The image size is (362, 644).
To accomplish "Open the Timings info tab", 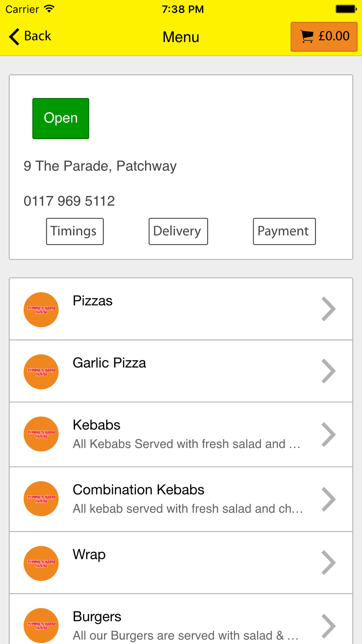I will [75, 231].
